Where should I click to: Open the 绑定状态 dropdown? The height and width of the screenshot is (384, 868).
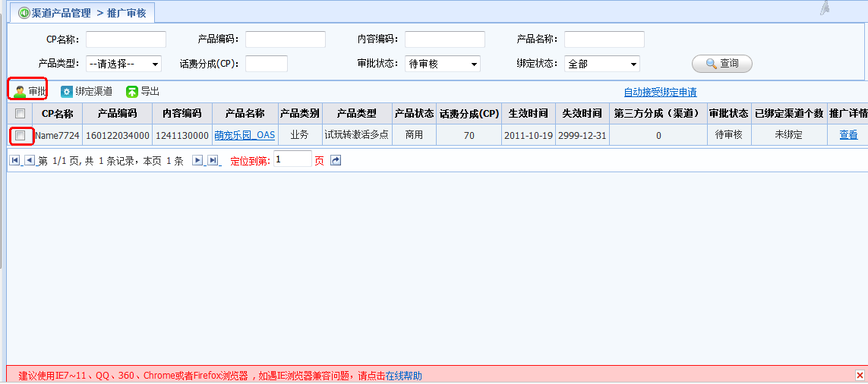pyautogui.click(x=602, y=64)
